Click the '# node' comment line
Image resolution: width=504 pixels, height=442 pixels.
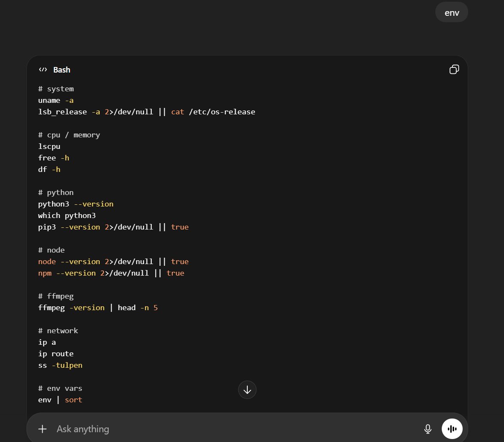point(52,250)
